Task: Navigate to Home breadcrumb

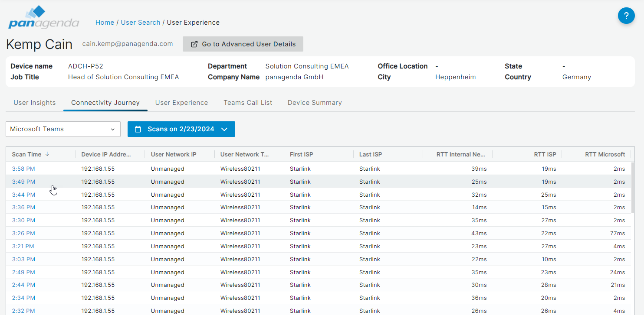Action: point(105,23)
